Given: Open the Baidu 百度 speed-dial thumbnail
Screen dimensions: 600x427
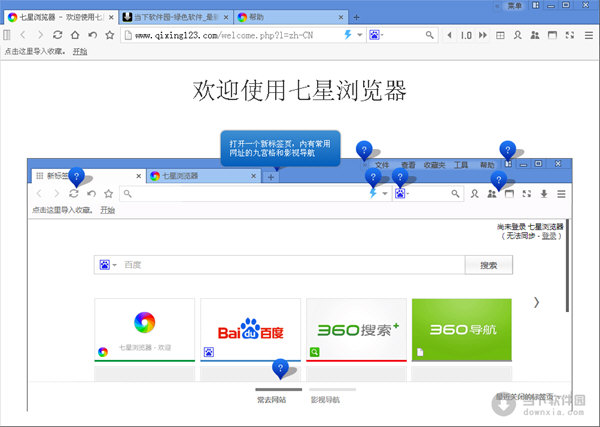Looking at the screenshot, I should pyautogui.click(x=251, y=330).
